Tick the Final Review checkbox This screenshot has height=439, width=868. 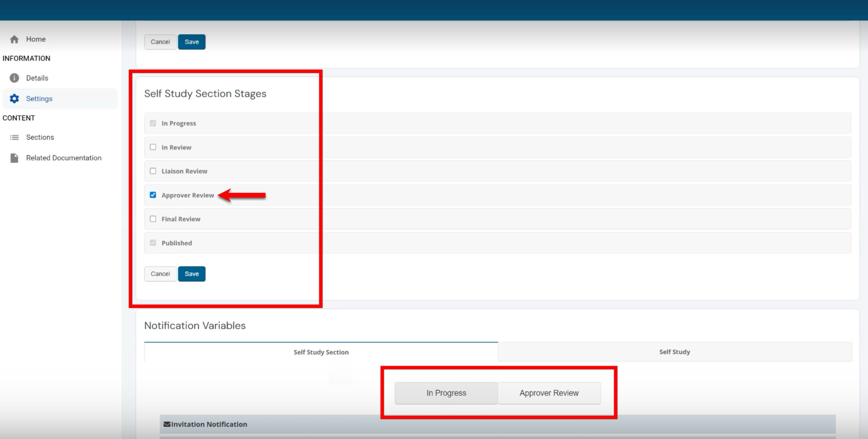(x=153, y=219)
